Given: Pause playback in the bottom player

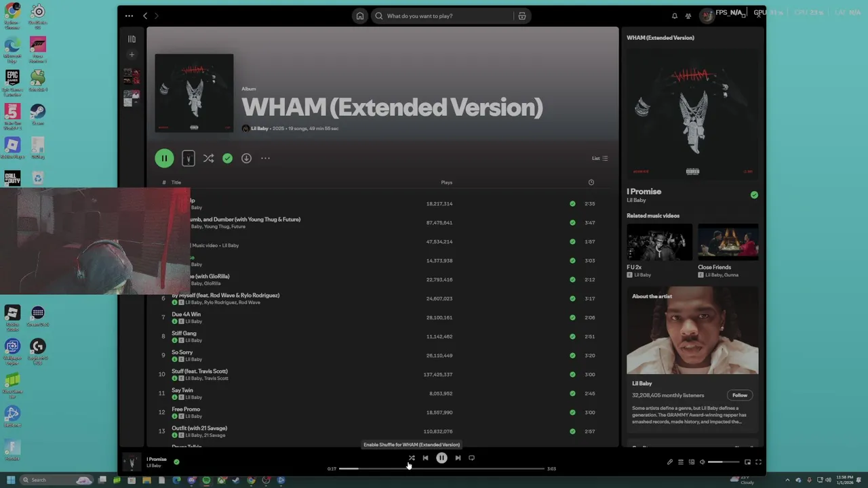Looking at the screenshot, I should [441, 458].
